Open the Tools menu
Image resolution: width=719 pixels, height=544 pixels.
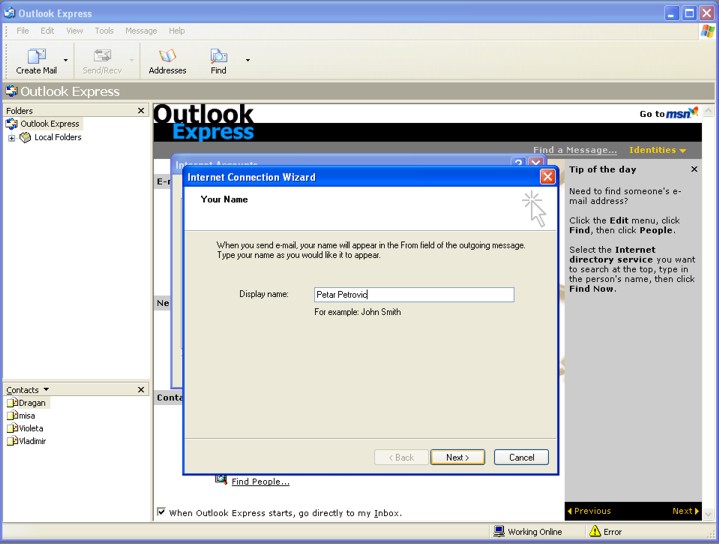click(x=104, y=31)
